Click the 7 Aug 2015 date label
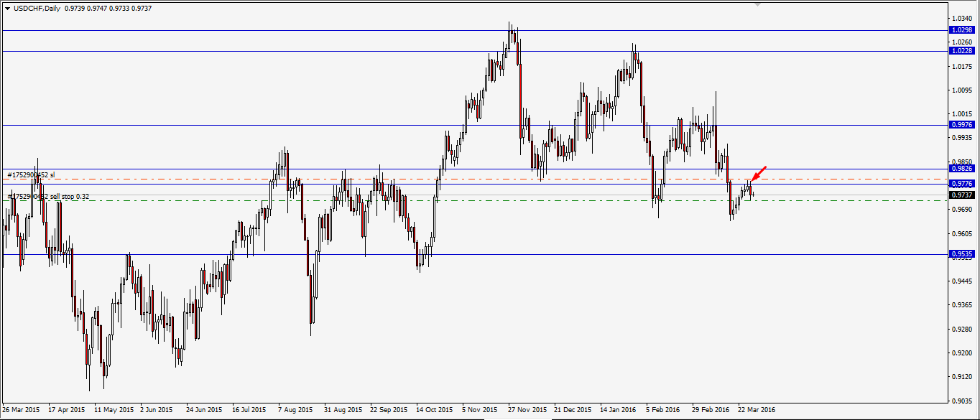Screen dimensions: 980x420 296,410
